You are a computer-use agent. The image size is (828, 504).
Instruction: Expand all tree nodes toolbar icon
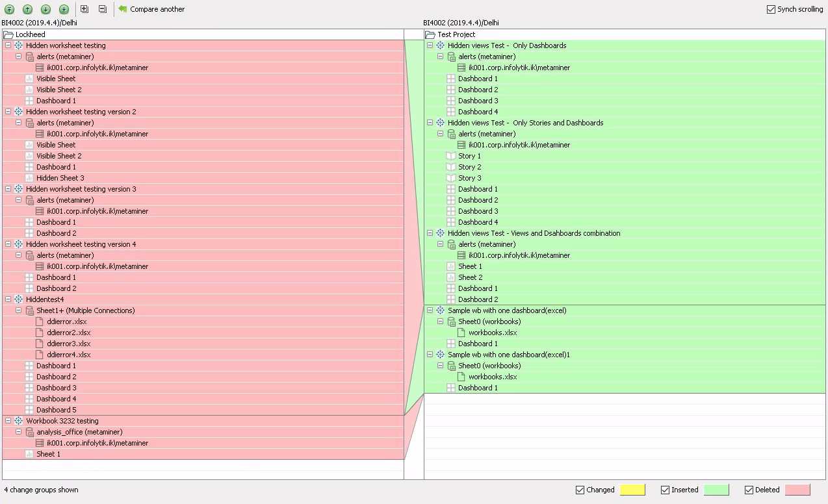point(84,9)
